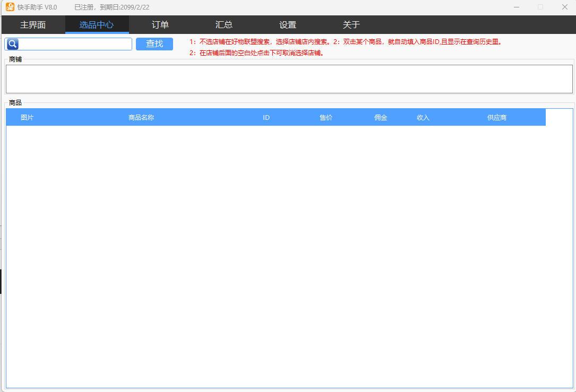Click the magnifier icon in the search box
Viewport: 576px width, 392px height.
[12, 44]
